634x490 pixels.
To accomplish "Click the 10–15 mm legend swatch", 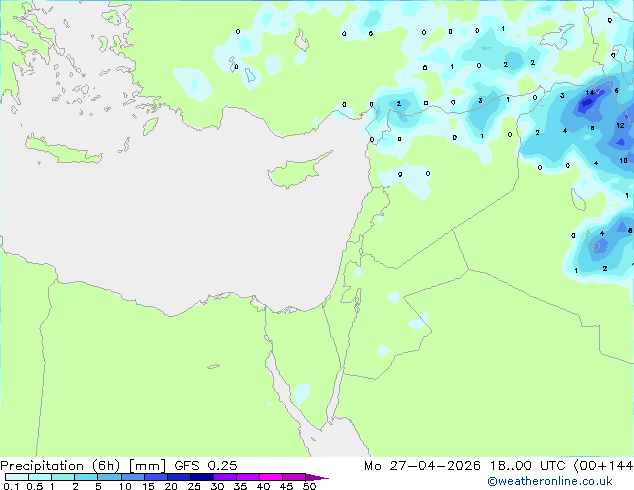I will pos(133,477).
